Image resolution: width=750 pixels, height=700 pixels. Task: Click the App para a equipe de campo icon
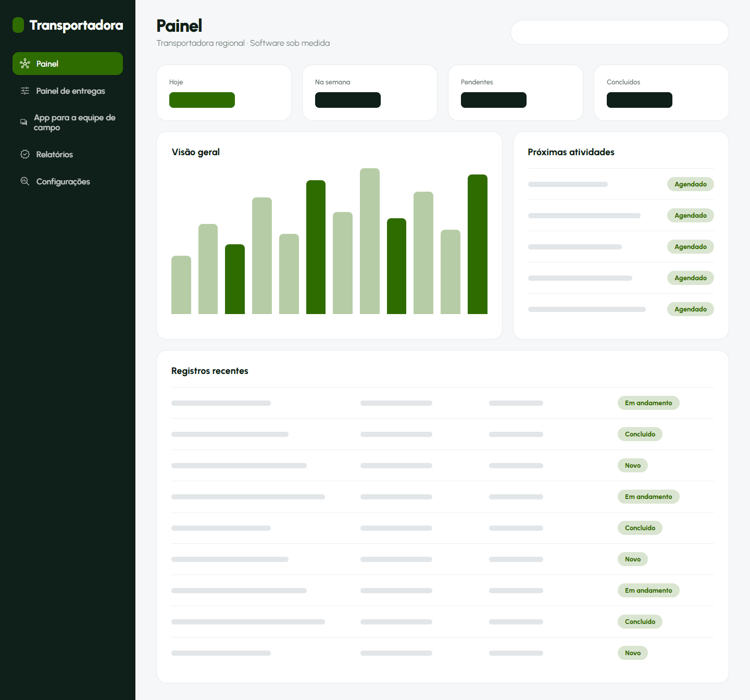coord(24,122)
